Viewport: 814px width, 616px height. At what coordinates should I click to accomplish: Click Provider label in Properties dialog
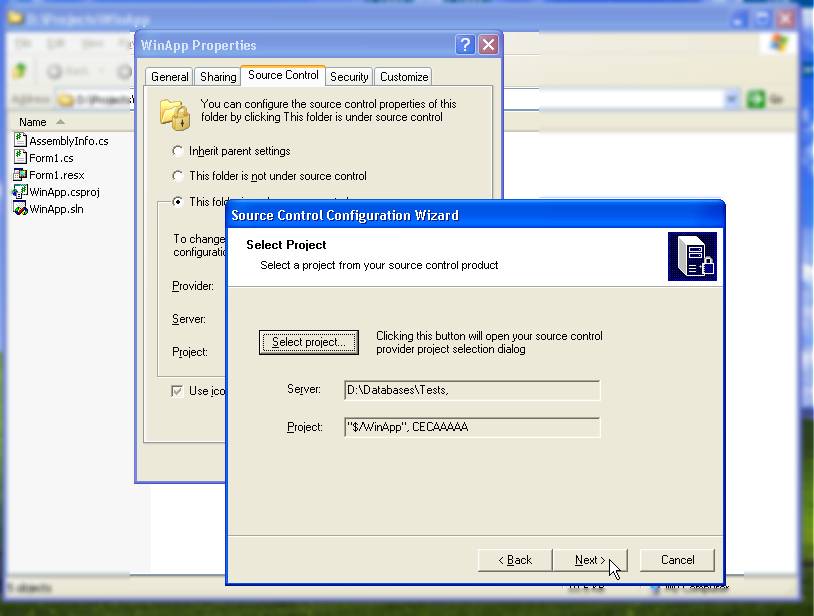tap(193, 286)
